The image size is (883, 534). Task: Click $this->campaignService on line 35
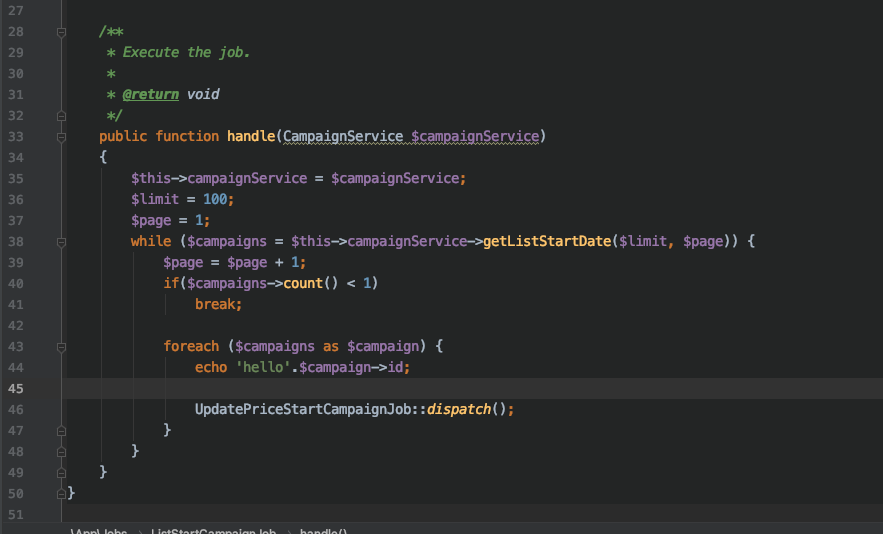(x=219, y=179)
